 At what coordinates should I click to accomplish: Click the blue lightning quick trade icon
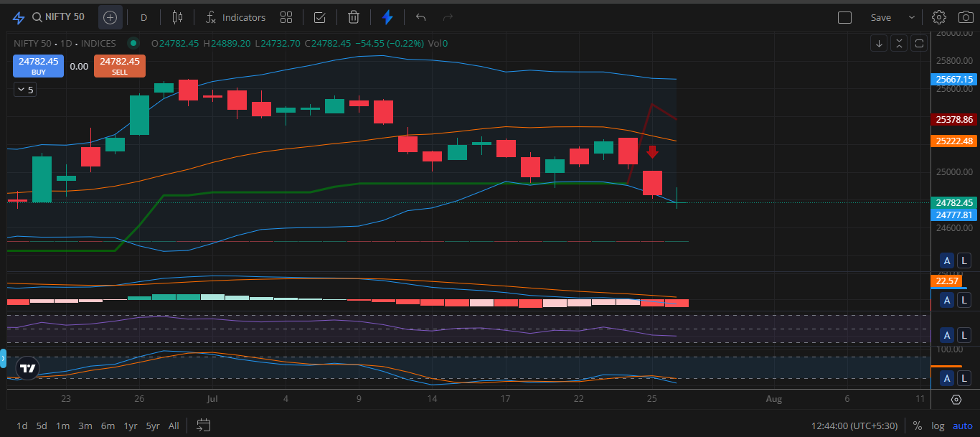[x=387, y=17]
